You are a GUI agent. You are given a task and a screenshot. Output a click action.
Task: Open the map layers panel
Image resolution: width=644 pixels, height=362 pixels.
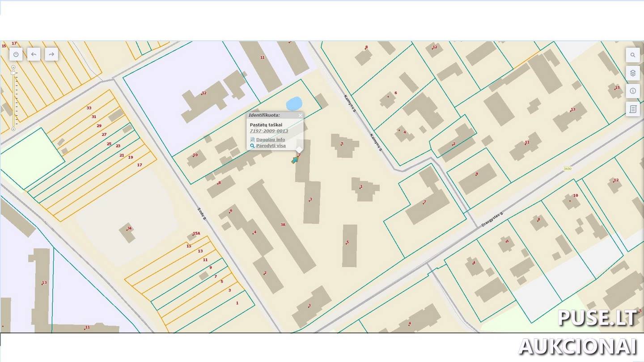point(633,73)
